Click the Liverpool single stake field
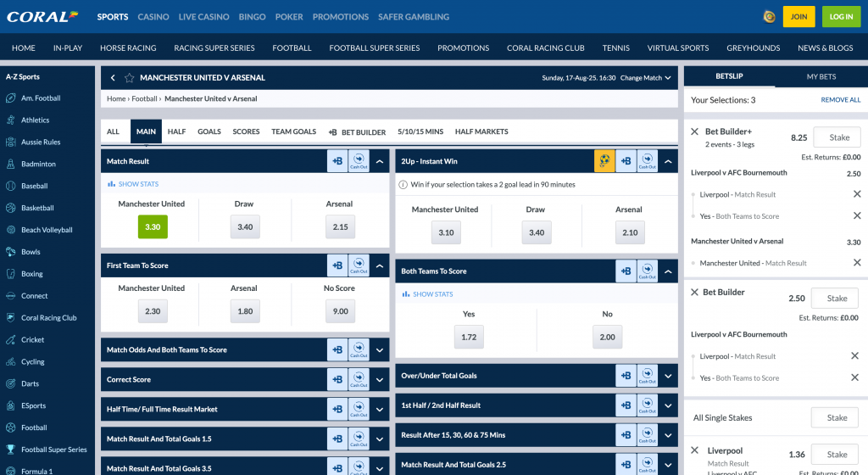The height and width of the screenshot is (475, 868). pos(835,455)
